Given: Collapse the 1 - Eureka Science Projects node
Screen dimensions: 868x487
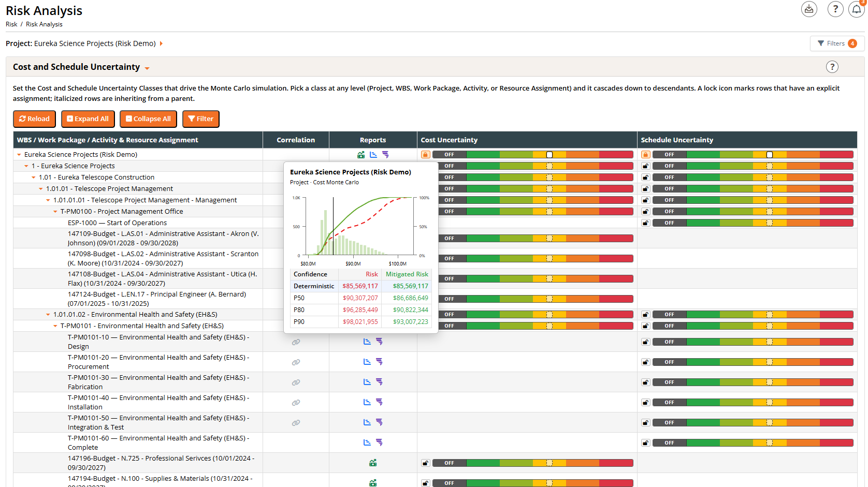Looking at the screenshot, I should [x=26, y=166].
